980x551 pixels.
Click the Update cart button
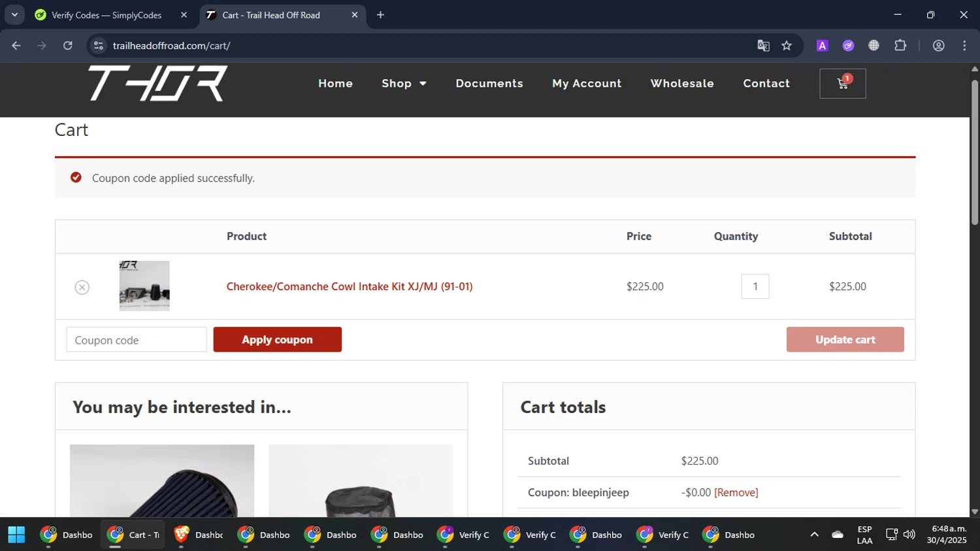[x=845, y=340]
